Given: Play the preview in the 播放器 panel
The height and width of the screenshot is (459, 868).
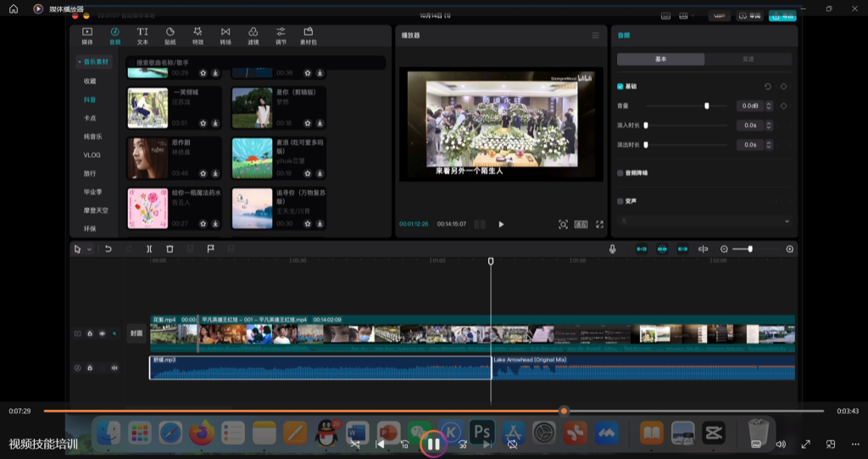Looking at the screenshot, I should [501, 225].
